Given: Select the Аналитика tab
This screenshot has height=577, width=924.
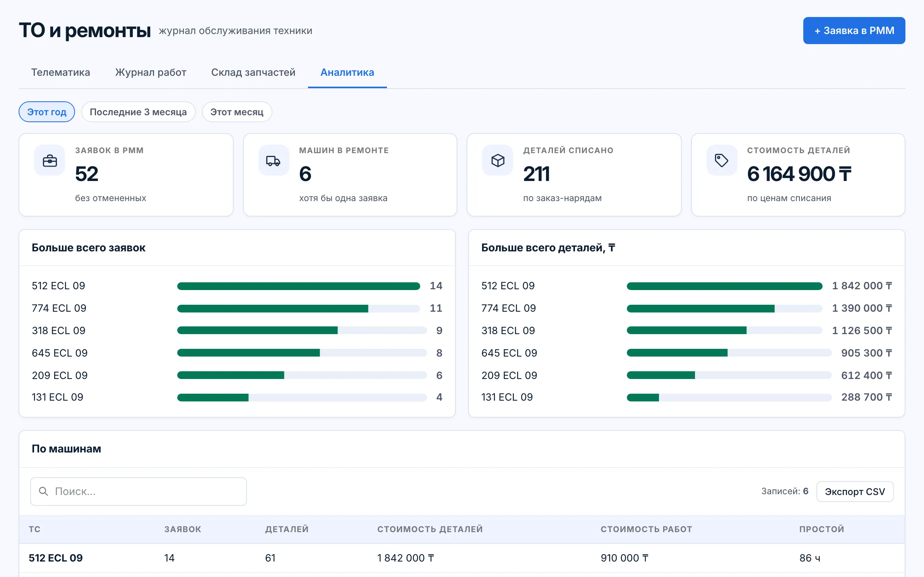Looking at the screenshot, I should (x=347, y=72).
